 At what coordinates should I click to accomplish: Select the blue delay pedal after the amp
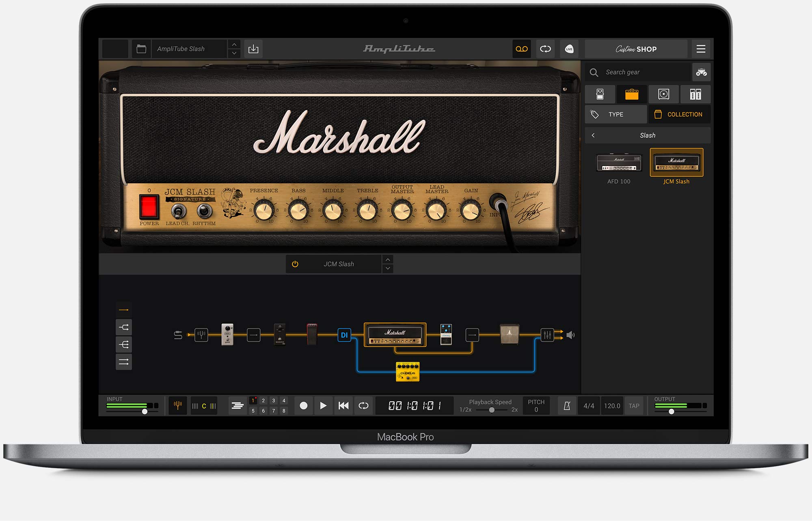(x=446, y=334)
